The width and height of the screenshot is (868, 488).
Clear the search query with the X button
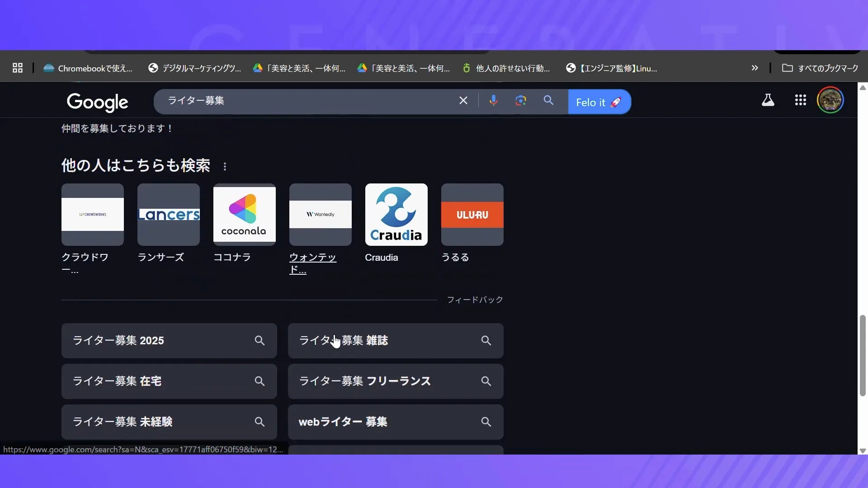coord(463,100)
